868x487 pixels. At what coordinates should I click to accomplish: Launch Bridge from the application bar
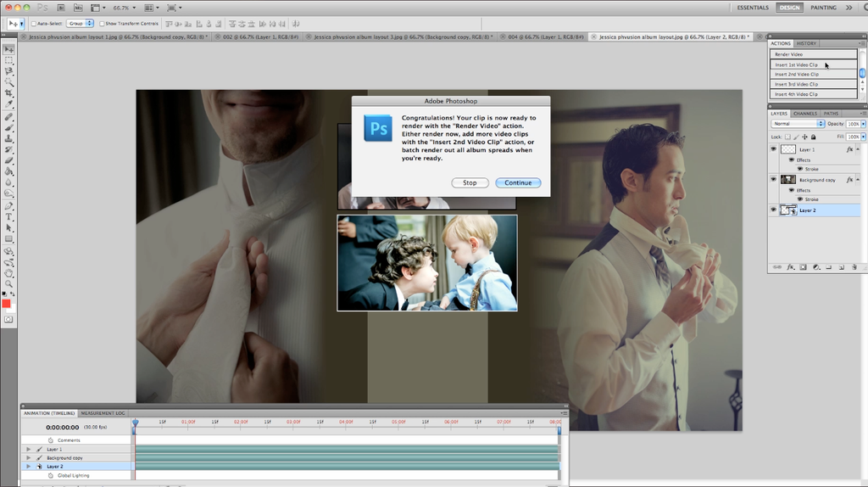click(61, 8)
